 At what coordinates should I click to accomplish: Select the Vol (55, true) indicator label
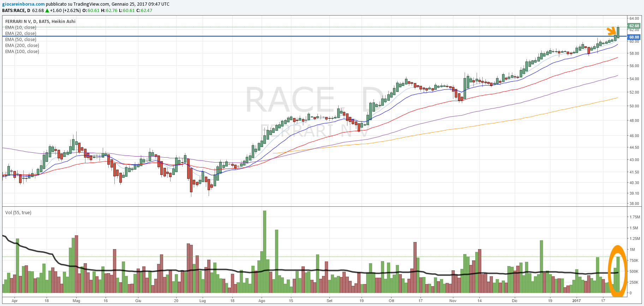pos(18,213)
